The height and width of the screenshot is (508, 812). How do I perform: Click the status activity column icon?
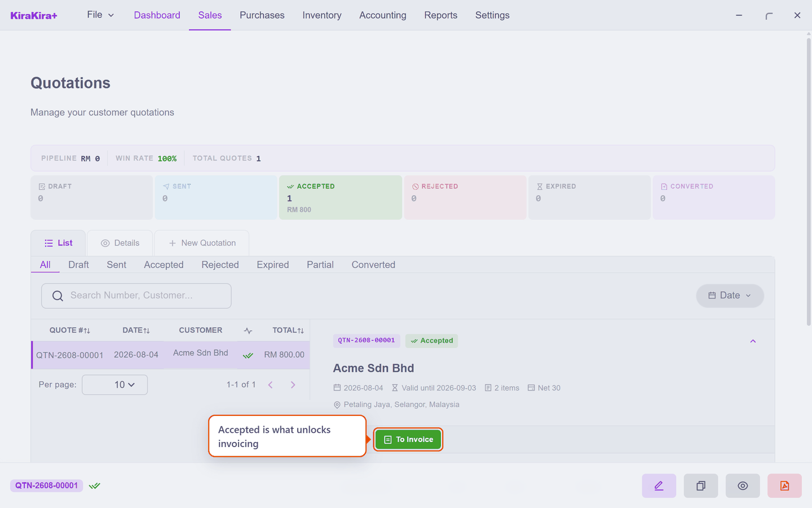248,331
